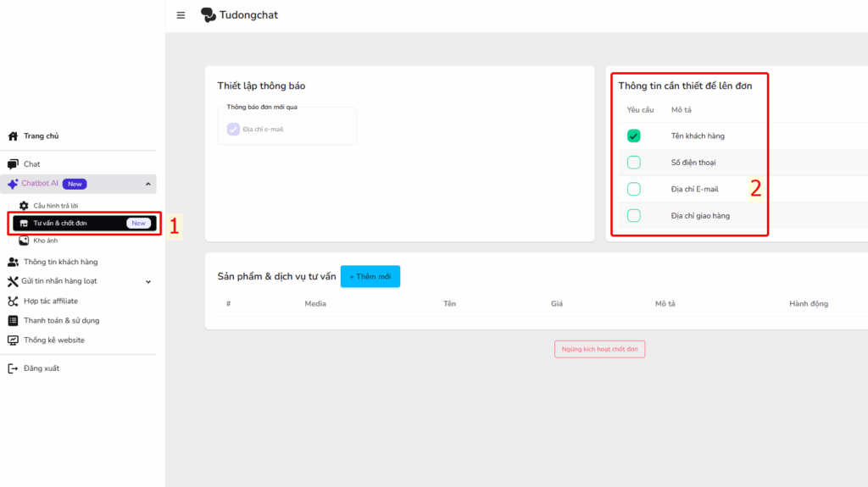Check the Địa chỉ E-mail requirement checkbox

pos(634,189)
